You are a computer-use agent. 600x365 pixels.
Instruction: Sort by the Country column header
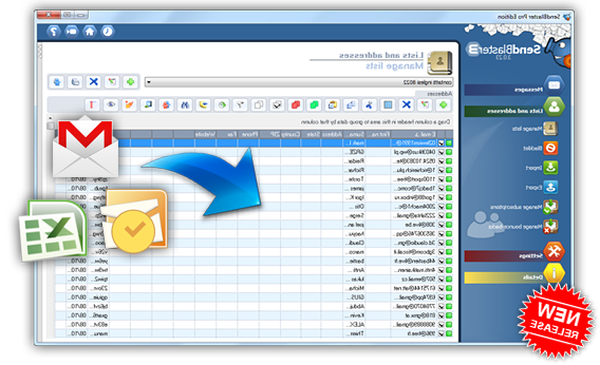coord(290,134)
